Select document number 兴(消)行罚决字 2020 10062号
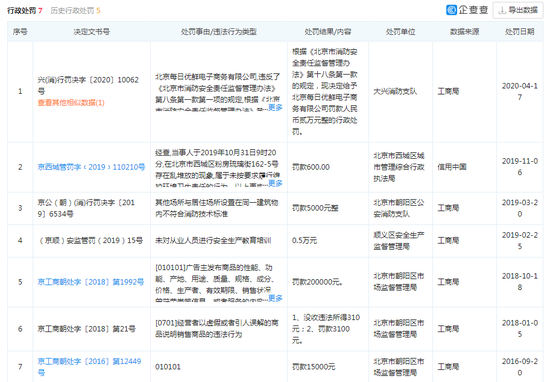Screen dimensions: 550x382 click(x=88, y=85)
